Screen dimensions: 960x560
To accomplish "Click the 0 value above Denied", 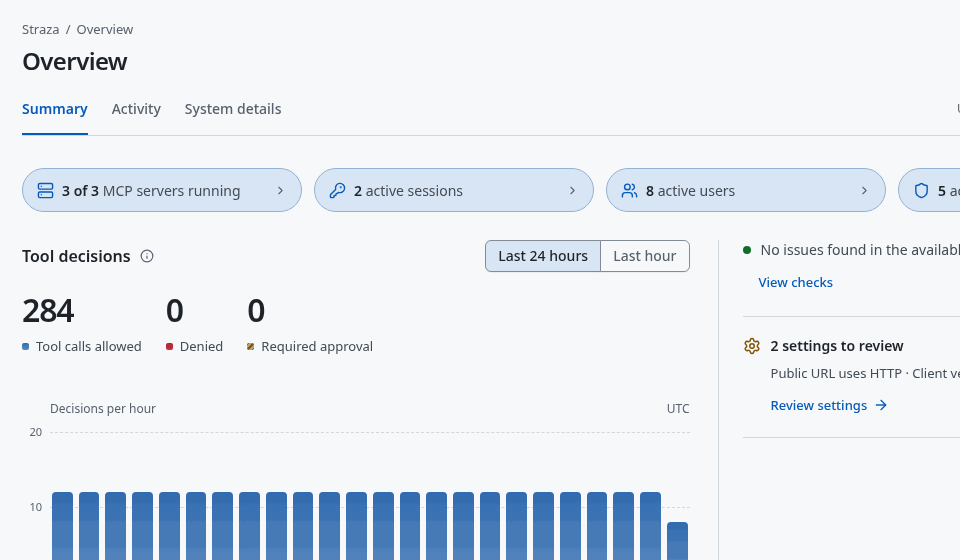I will coord(174,311).
